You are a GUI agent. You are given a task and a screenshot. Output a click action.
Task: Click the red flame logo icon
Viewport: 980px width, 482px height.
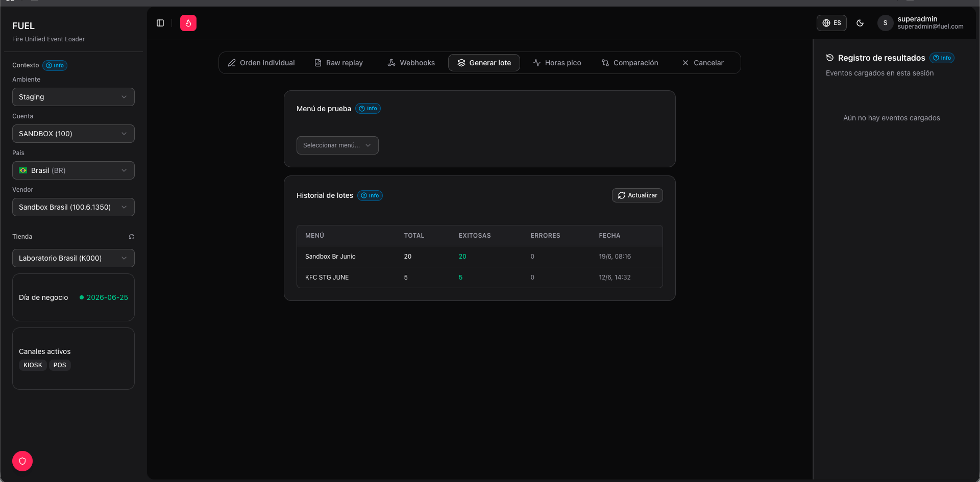(x=188, y=23)
